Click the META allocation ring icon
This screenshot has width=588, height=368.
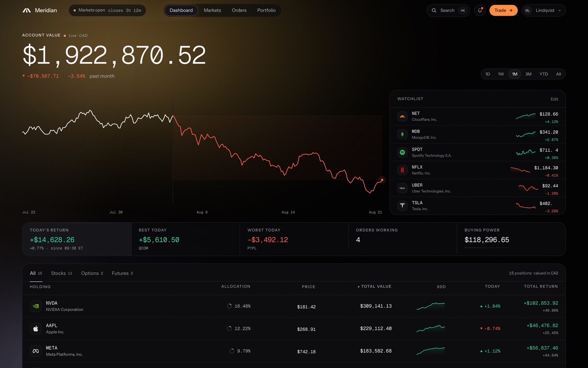pyautogui.click(x=232, y=351)
